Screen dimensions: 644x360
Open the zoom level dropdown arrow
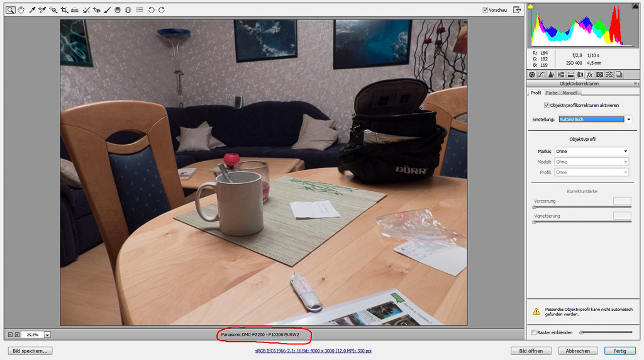(47, 335)
